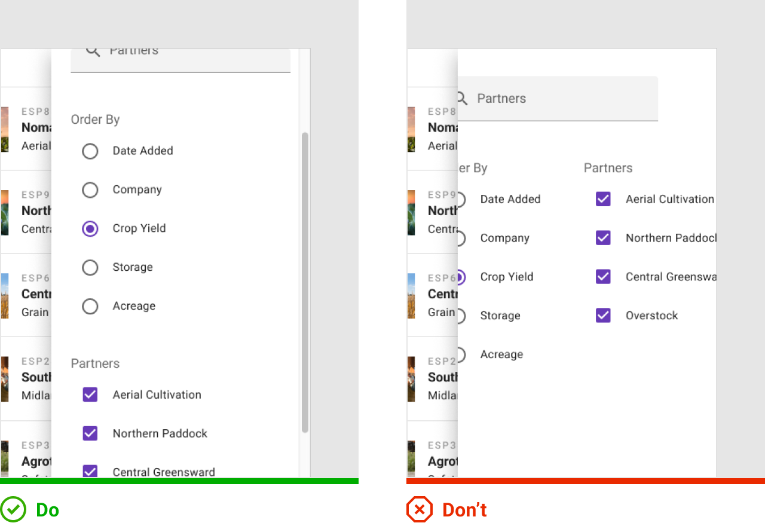Choose the Company radio option in left panel

pos(90,190)
